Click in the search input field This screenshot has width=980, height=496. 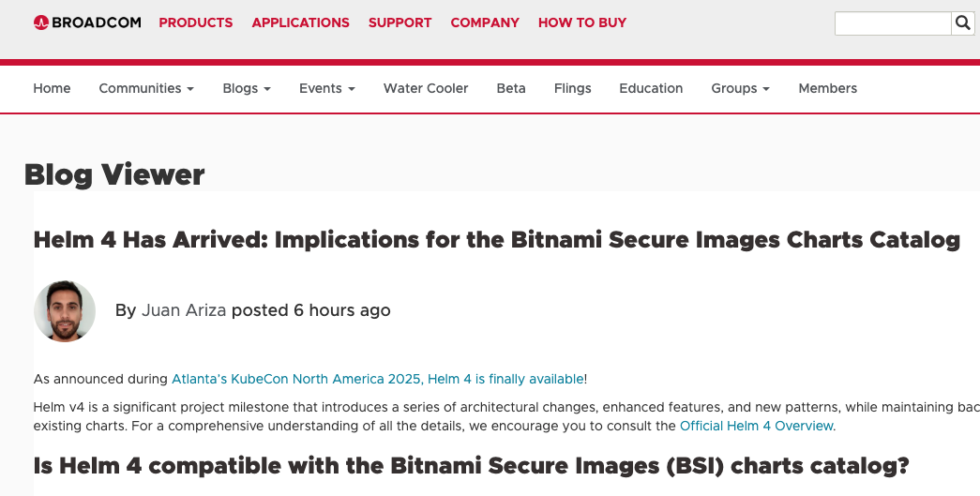point(893,23)
